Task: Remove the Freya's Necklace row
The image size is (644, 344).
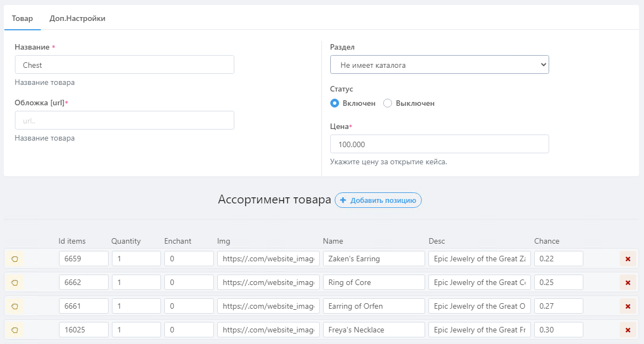Action: pos(627,330)
